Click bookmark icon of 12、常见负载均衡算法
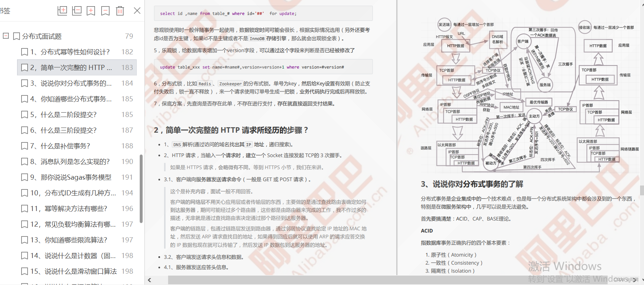The image size is (644, 285). pos(24,224)
